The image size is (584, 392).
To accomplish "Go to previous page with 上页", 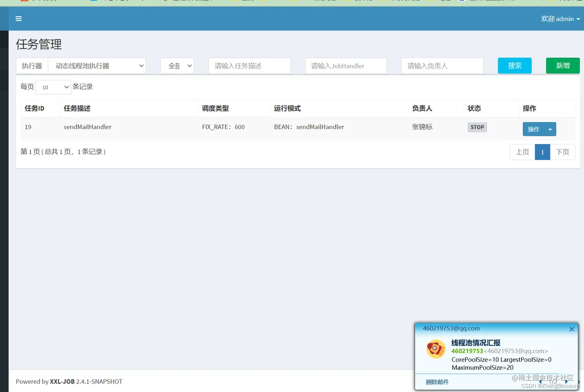I will [522, 152].
